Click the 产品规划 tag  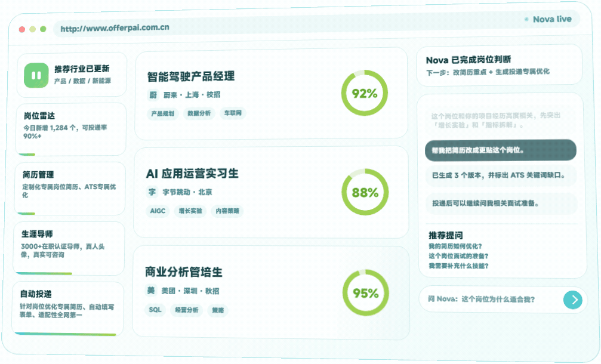[x=162, y=114]
